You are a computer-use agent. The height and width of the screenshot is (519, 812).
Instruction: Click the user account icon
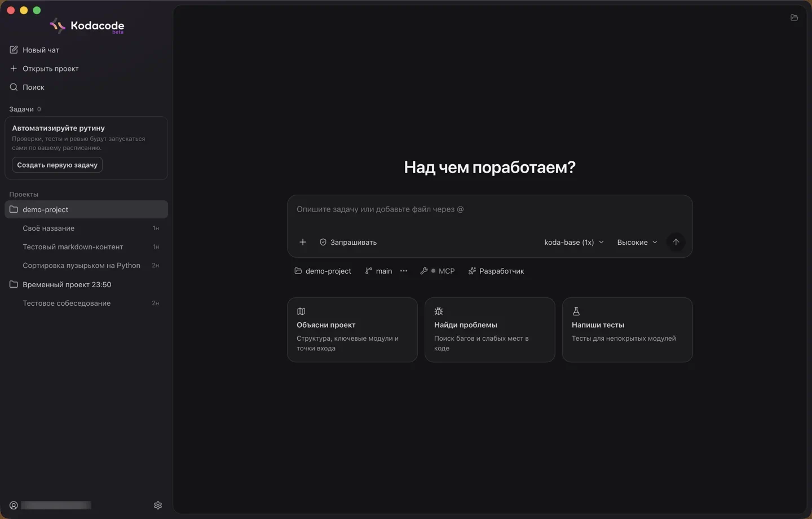click(x=14, y=505)
